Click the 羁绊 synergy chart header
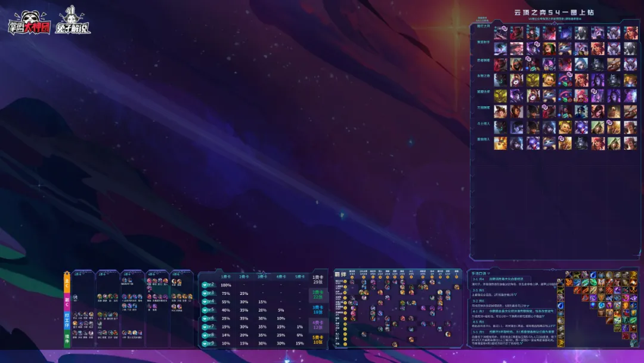644x363 pixels. coord(340,274)
